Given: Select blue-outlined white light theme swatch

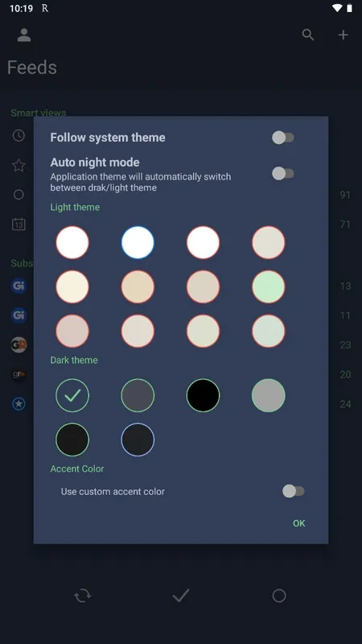Looking at the screenshot, I should click(x=138, y=242).
